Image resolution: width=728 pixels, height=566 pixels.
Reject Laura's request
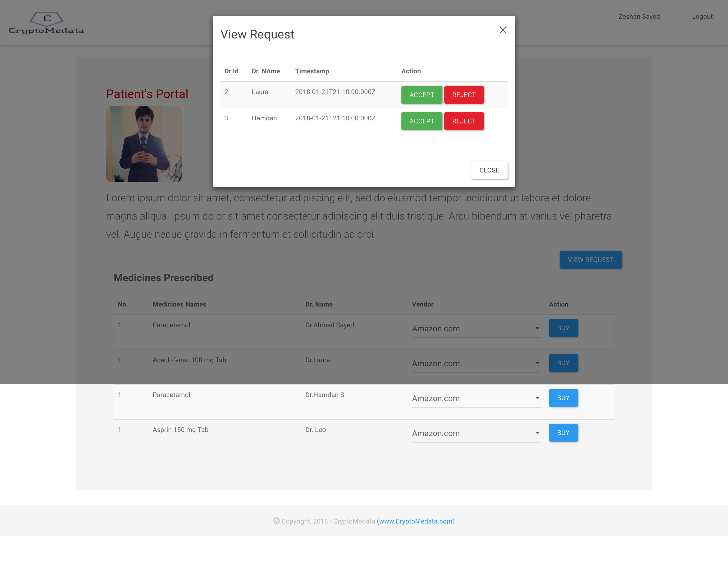point(464,95)
